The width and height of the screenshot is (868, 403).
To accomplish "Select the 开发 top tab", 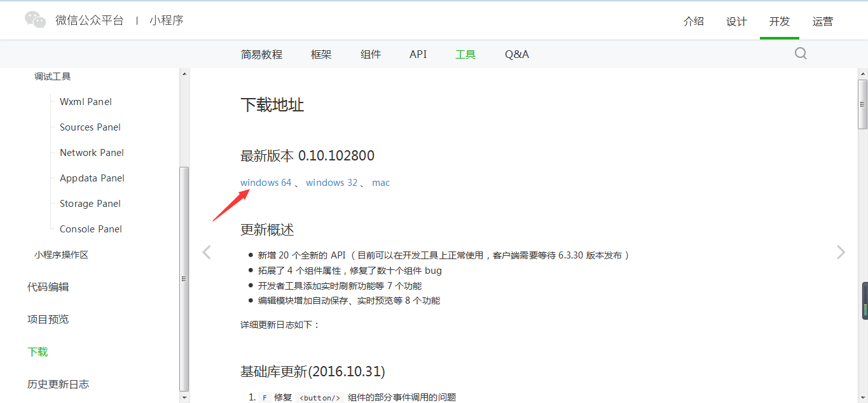I will (780, 21).
